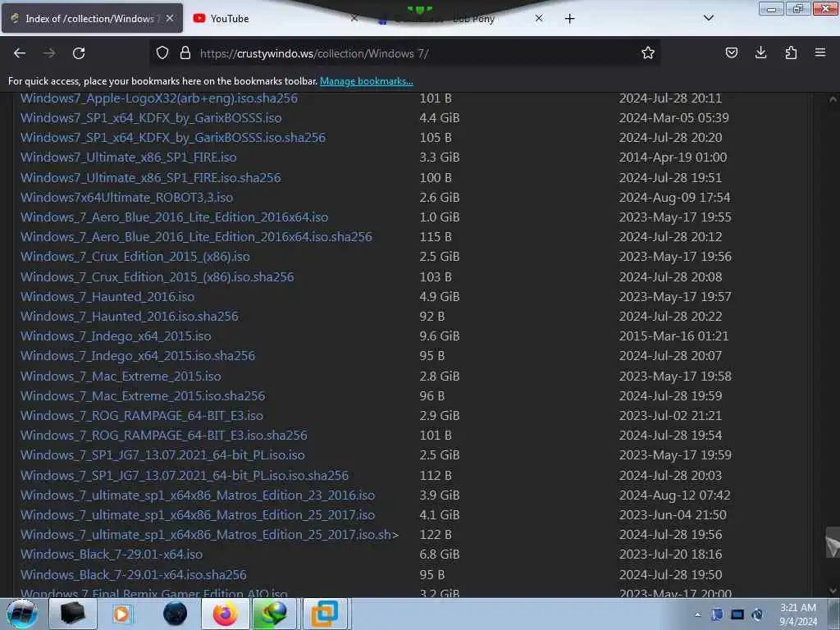Open Windows_7_Indego_x64_2015.iso.sha256 link

pyautogui.click(x=138, y=356)
